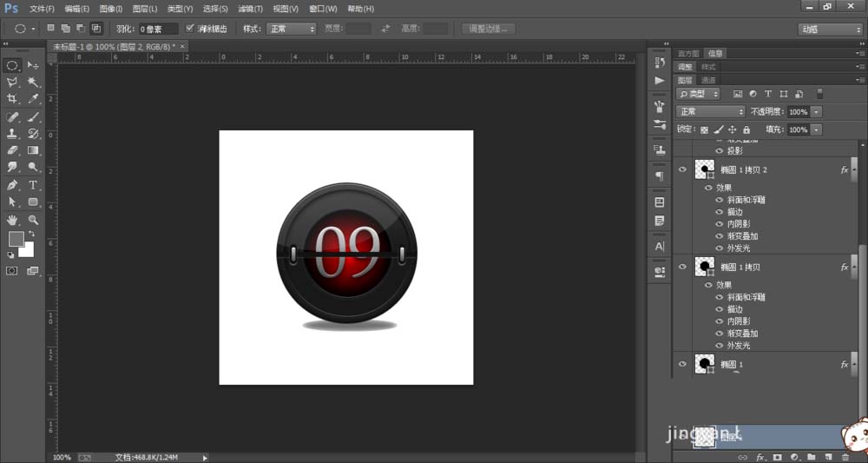868x463 pixels.
Task: Select the Magic Wand tool
Action: pos(33,83)
